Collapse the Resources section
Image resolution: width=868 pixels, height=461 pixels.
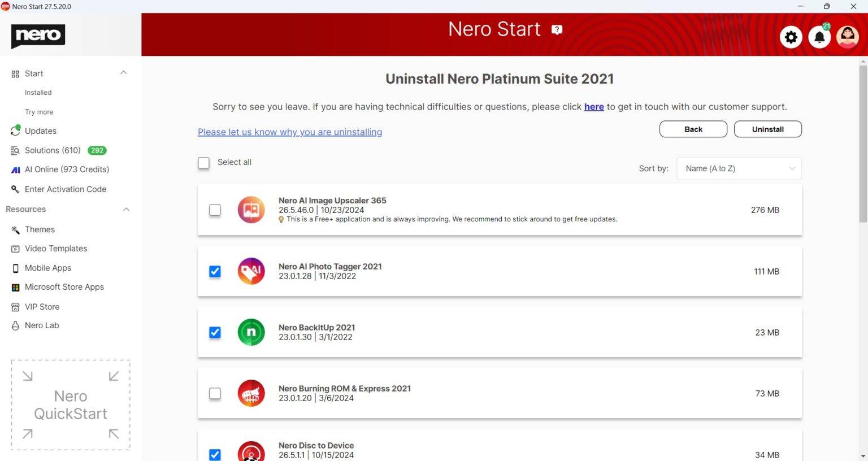click(x=126, y=209)
